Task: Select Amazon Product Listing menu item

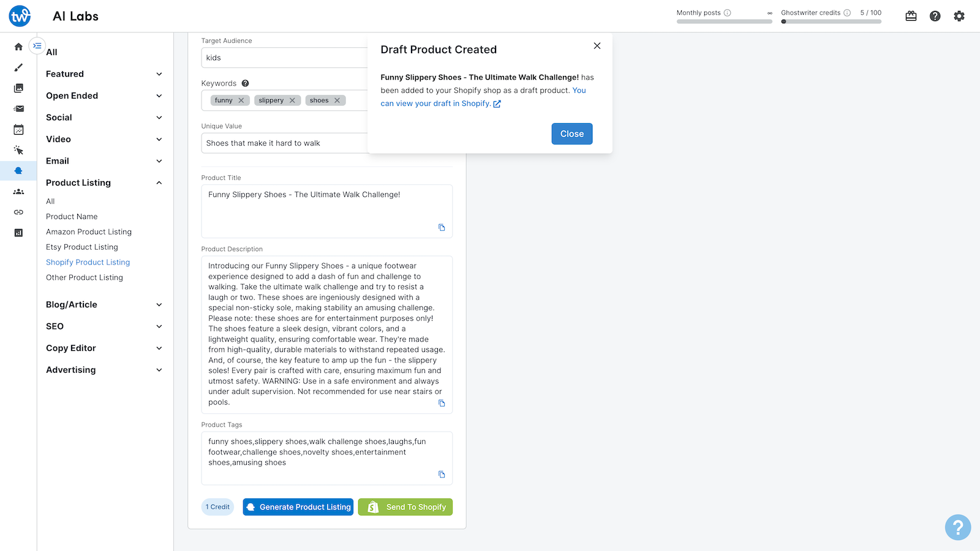Action: 89,232
